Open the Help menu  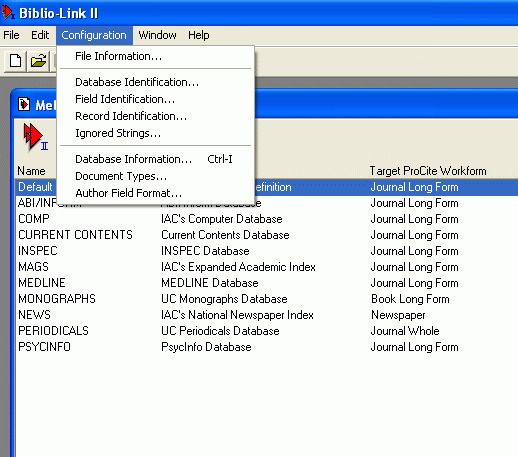coord(199,35)
